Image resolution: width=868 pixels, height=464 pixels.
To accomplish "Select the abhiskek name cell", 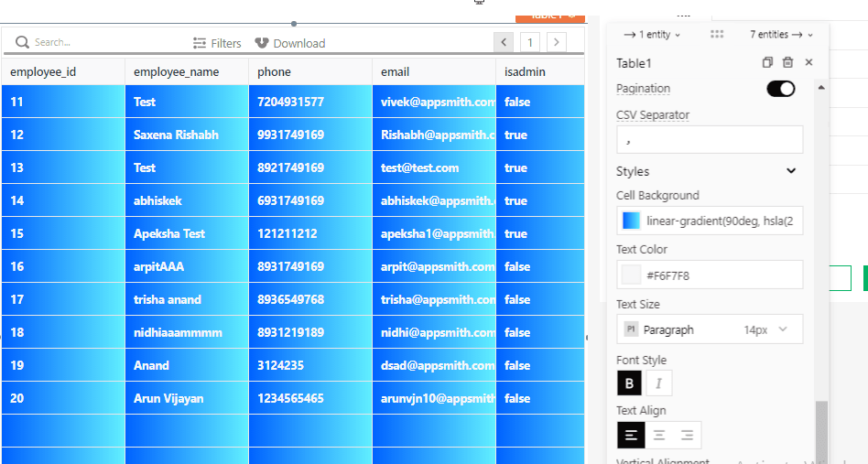I will tap(187, 200).
